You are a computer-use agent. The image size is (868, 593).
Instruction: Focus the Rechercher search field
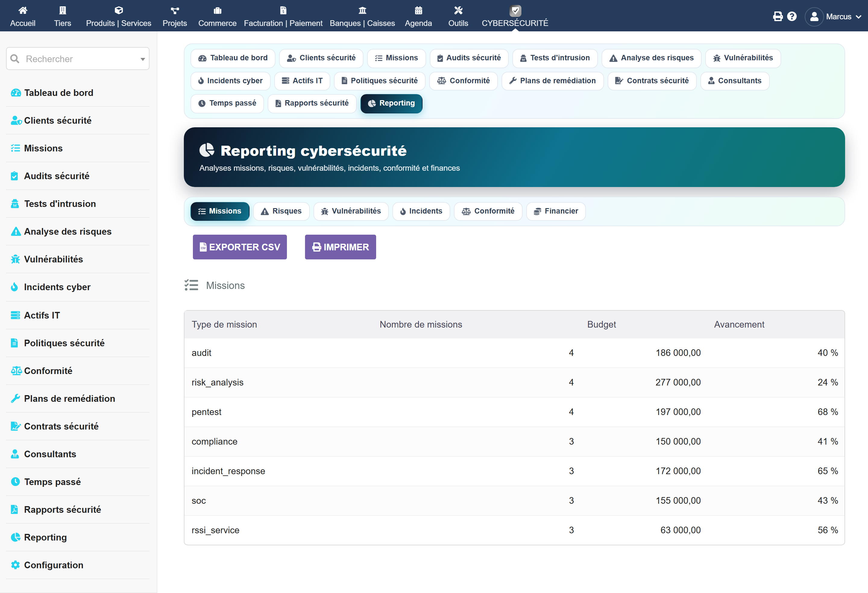[x=78, y=59]
